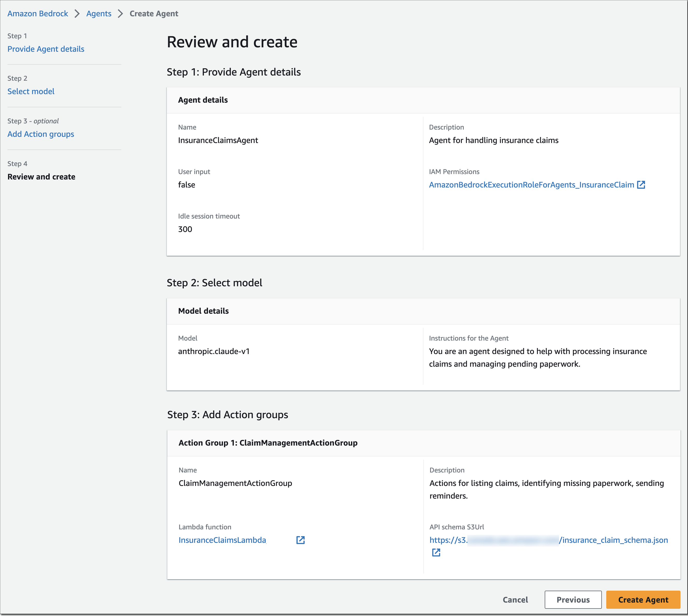Click the Previous button
This screenshot has width=688, height=616.
tap(573, 599)
